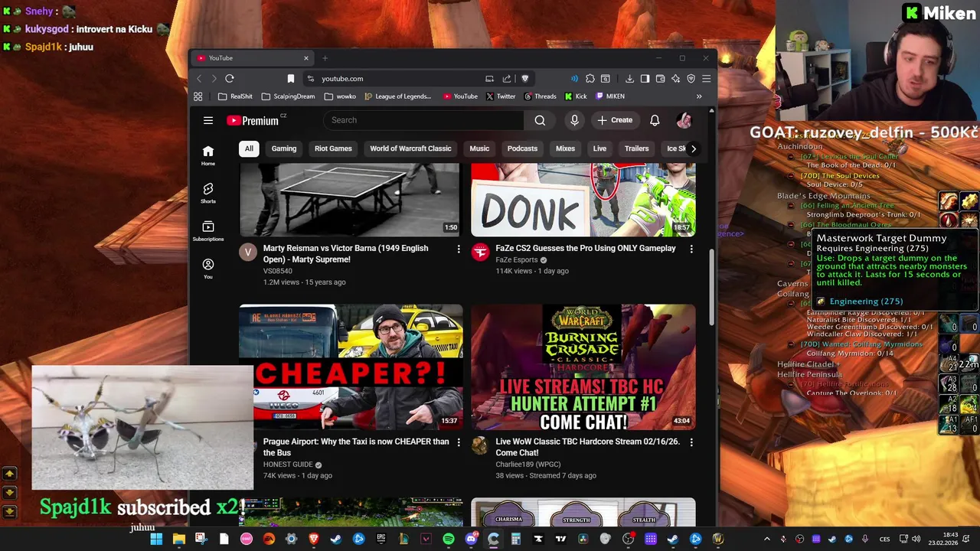980x551 pixels.
Task: Open HONEST GUIDE channel link
Action: pyautogui.click(x=288, y=465)
